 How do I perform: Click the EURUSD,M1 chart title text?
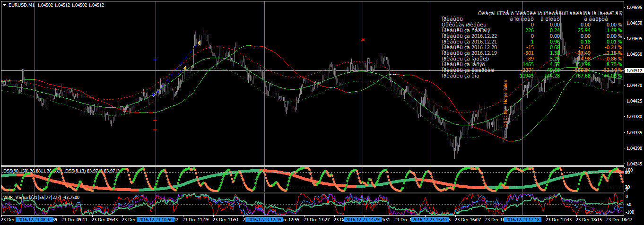point(22,5)
